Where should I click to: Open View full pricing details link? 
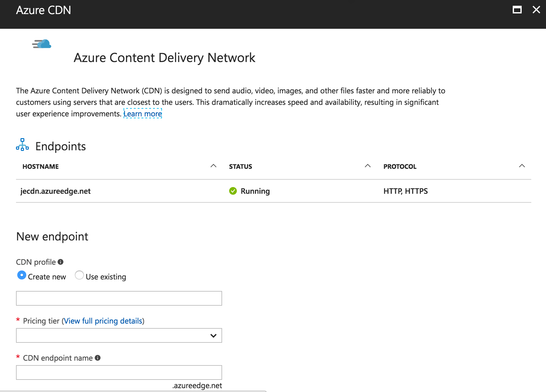coord(103,321)
